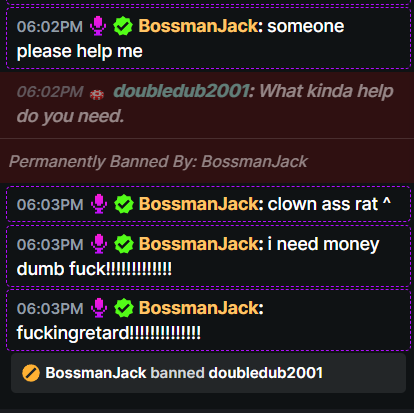Click the orange ban icon in the notification
Screen dimensions: 414x413
(x=31, y=373)
